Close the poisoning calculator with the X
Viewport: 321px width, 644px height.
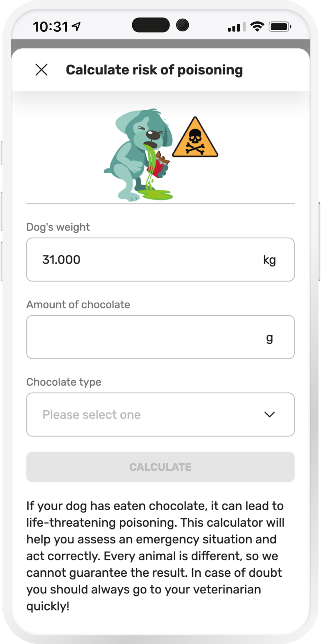tap(41, 70)
